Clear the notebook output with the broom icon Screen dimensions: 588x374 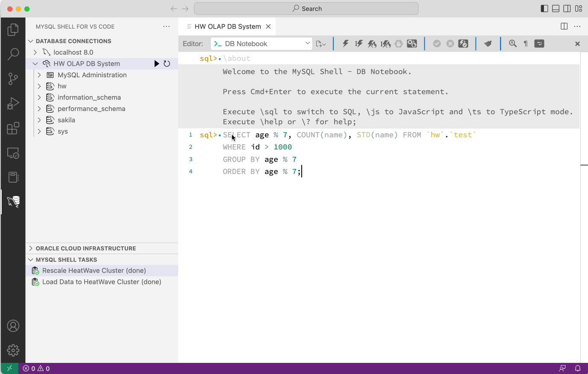pyautogui.click(x=488, y=43)
